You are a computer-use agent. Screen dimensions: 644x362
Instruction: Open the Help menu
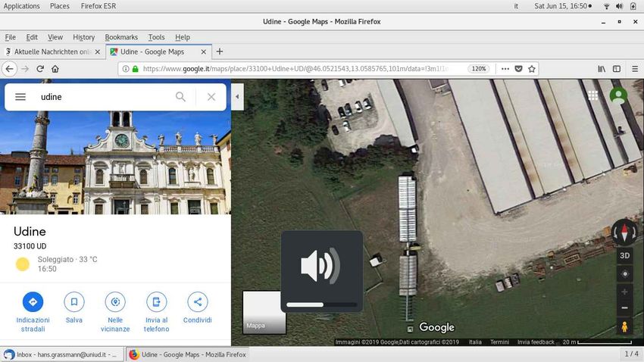[x=183, y=37]
